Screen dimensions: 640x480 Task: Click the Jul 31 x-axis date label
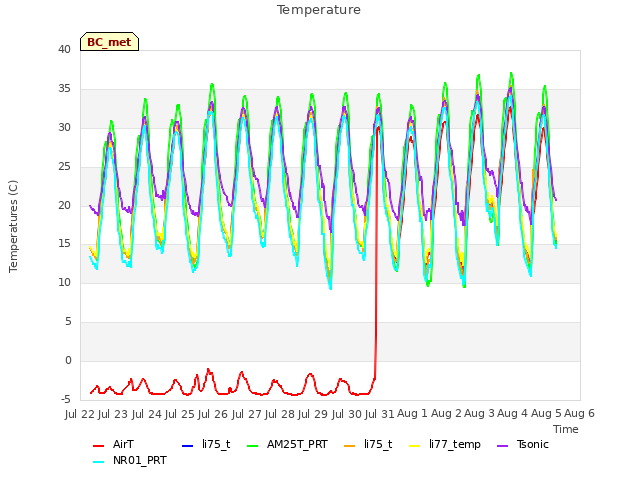click(379, 414)
